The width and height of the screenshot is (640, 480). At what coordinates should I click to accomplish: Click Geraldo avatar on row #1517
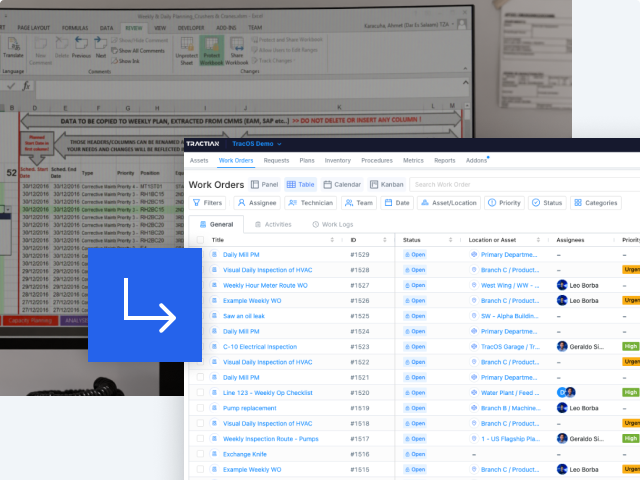[562, 438]
